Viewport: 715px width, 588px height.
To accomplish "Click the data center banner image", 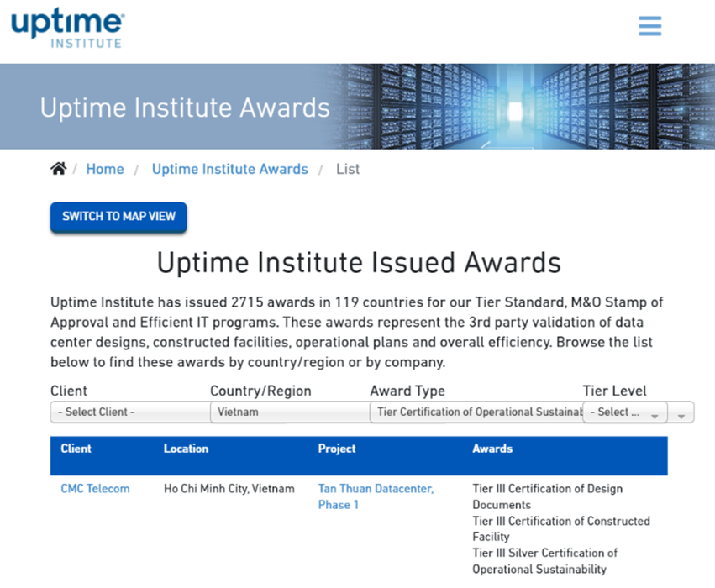I will click(x=521, y=107).
